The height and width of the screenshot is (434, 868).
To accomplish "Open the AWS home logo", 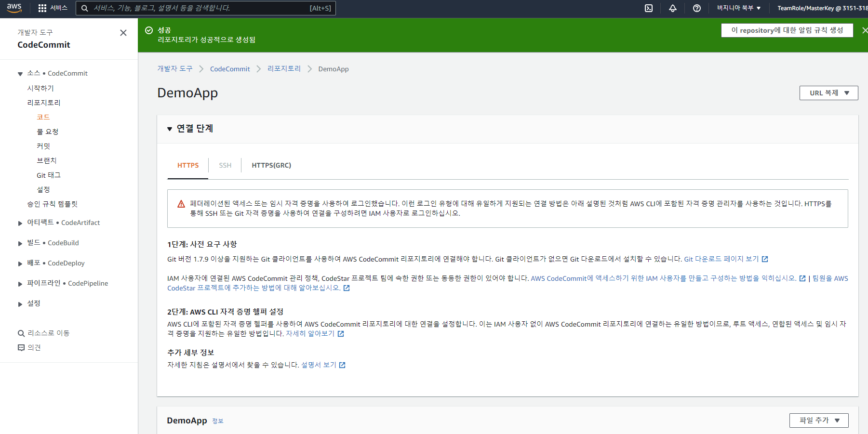I will 14,8.
